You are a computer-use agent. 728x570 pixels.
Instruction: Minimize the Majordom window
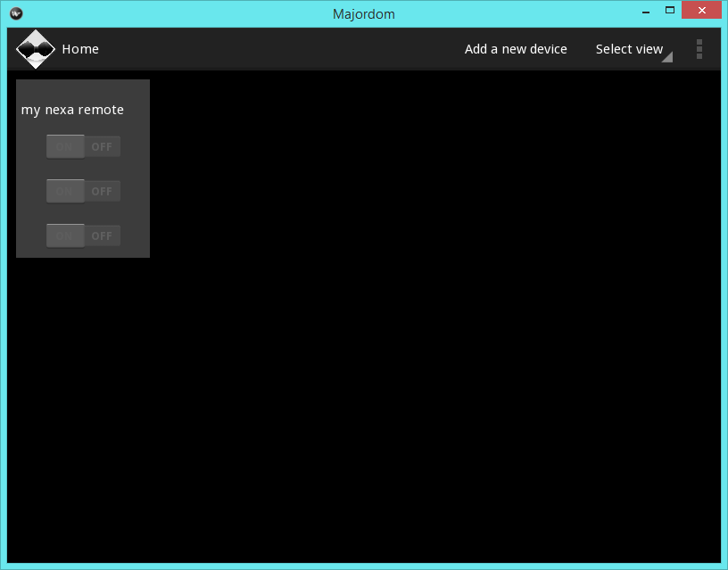[x=645, y=10]
